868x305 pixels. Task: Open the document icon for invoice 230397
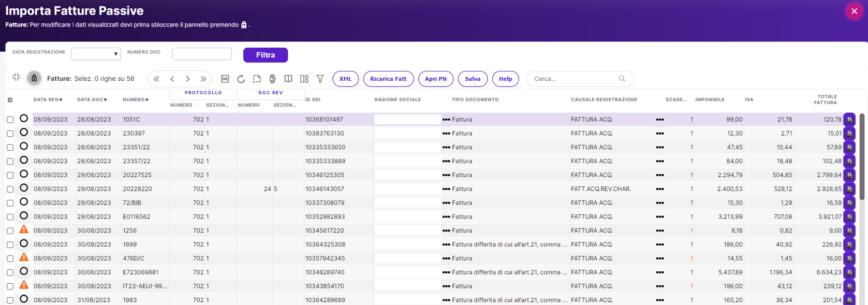(x=849, y=134)
